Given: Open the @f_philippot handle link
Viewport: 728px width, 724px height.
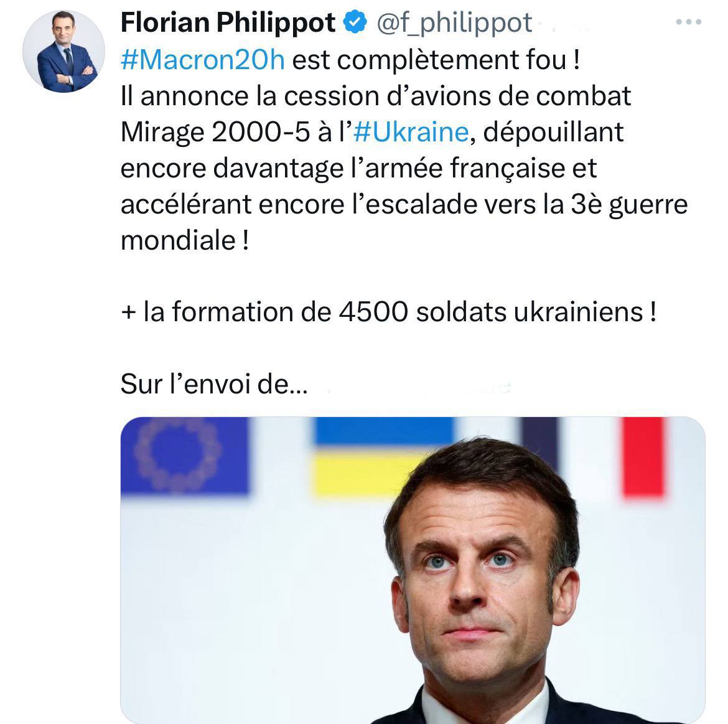Looking at the screenshot, I should click(454, 24).
